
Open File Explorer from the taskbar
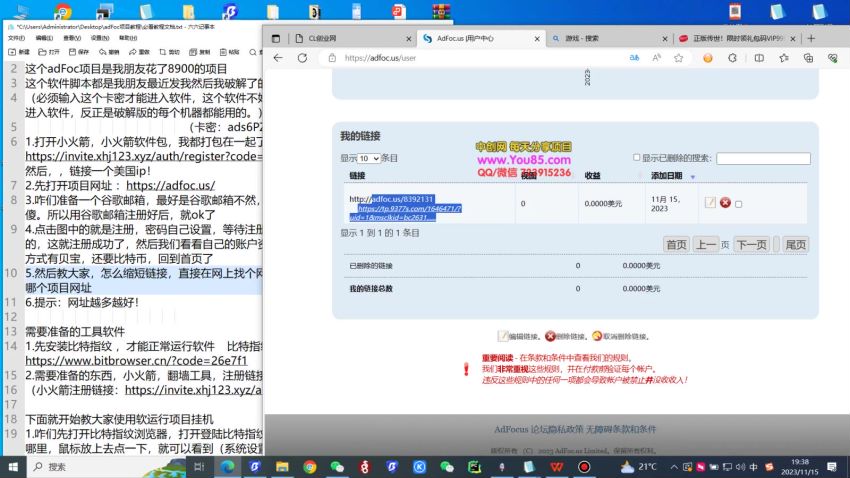pos(282,467)
